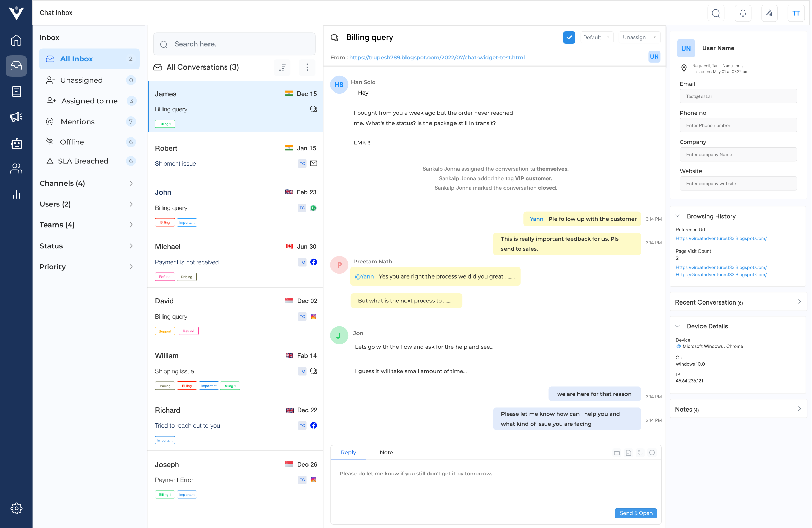This screenshot has width=812, height=528.
Task: Click the three-dot menu icon in conversations panel
Action: [308, 67]
